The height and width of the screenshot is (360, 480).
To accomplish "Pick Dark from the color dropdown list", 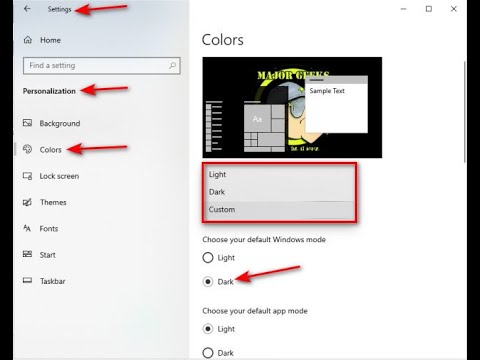I will point(279,192).
